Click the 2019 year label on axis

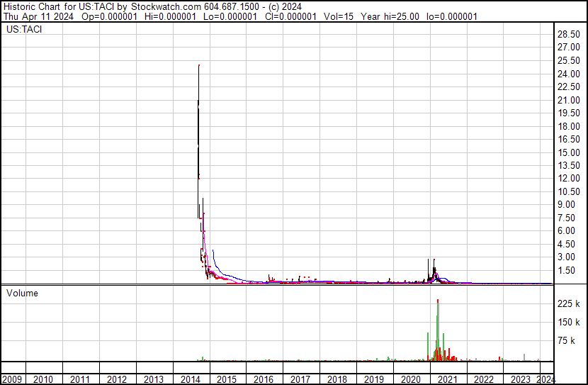(374, 379)
